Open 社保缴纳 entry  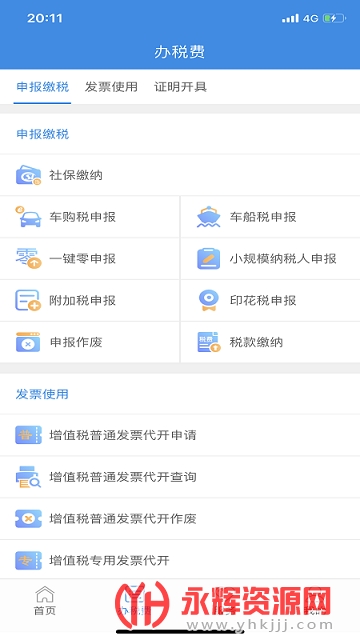coord(180,175)
